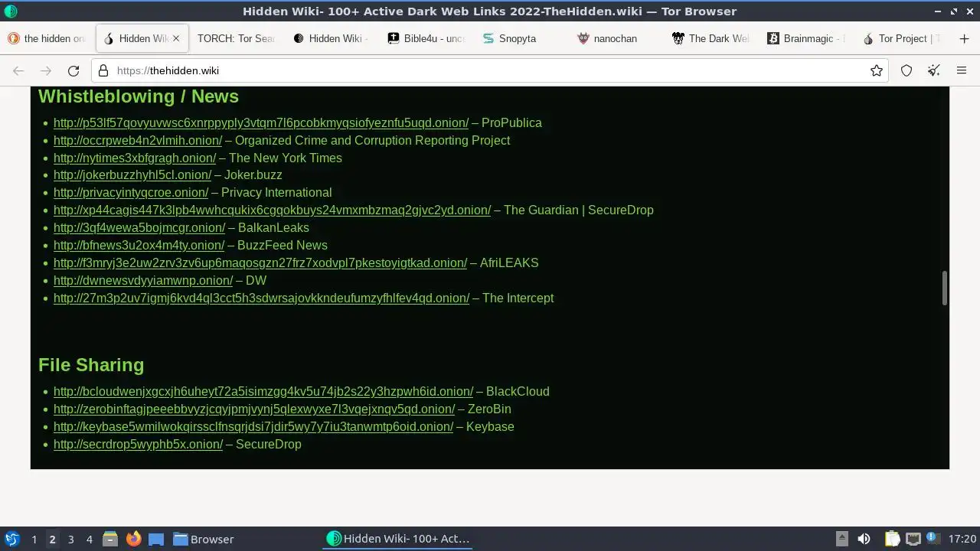980x551 pixels.
Task: Open The Intercept onion link
Action: [x=261, y=298]
